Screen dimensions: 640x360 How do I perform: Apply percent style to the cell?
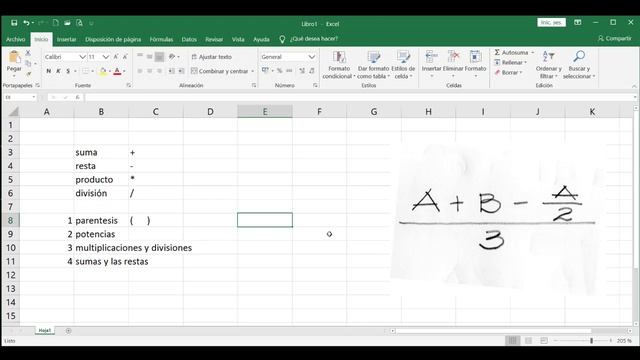coord(280,71)
